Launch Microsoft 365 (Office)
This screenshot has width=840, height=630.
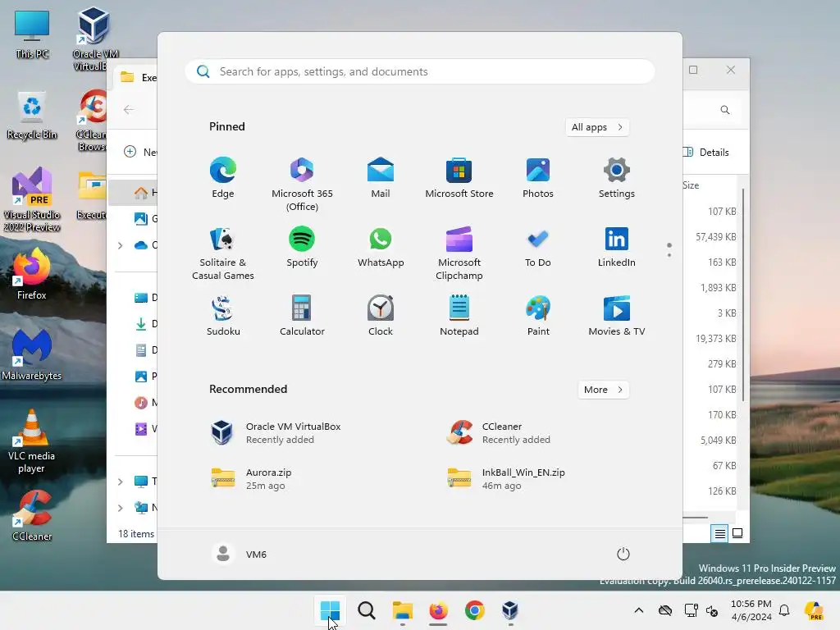coord(302,185)
